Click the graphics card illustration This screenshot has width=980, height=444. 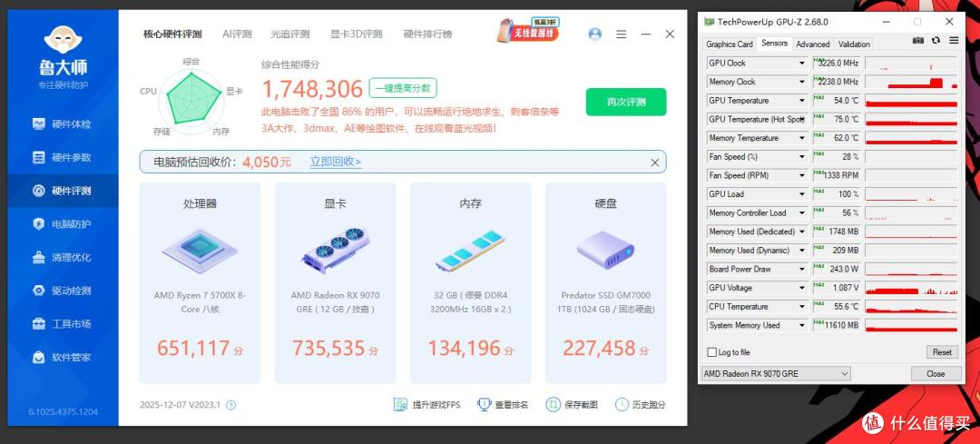pyautogui.click(x=335, y=250)
